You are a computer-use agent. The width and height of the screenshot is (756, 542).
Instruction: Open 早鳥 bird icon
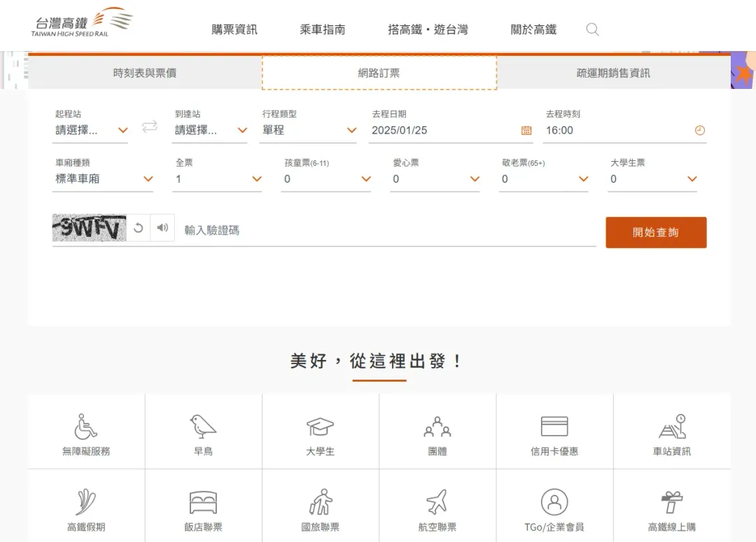click(203, 426)
